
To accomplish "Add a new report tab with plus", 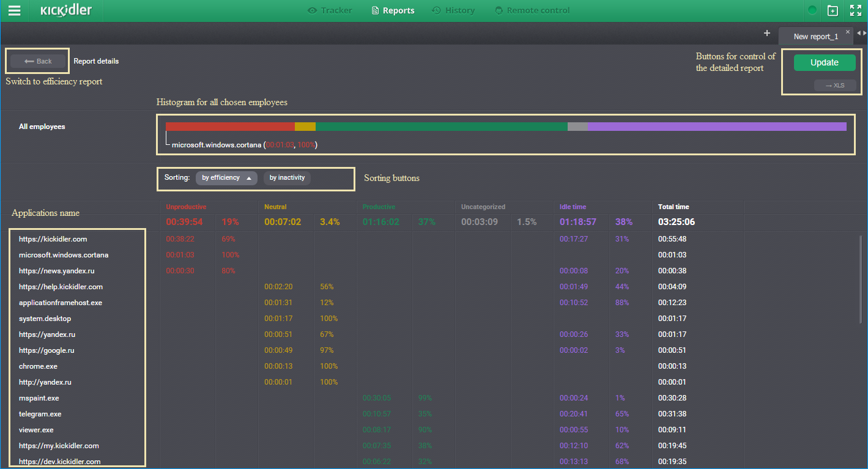I will click(x=767, y=33).
